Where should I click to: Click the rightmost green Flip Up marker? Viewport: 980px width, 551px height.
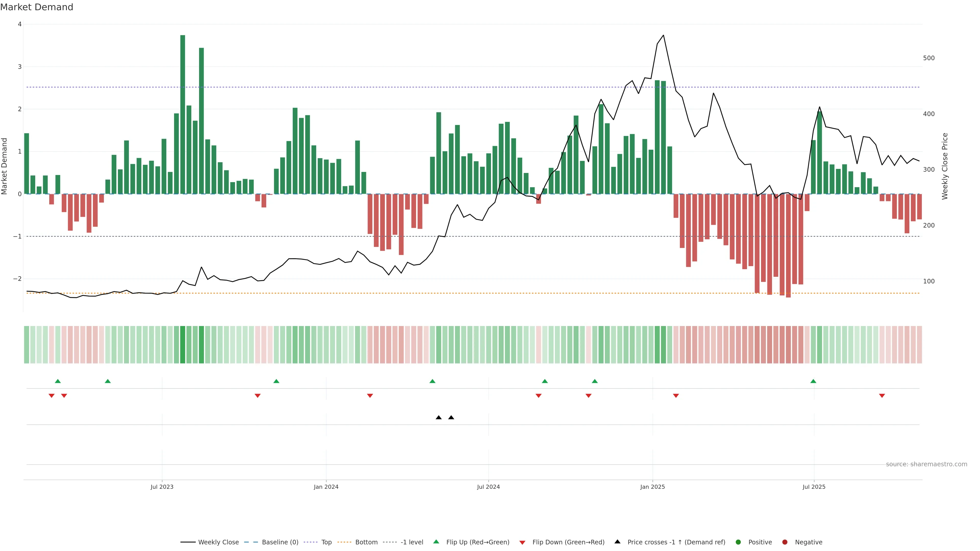[x=813, y=381]
